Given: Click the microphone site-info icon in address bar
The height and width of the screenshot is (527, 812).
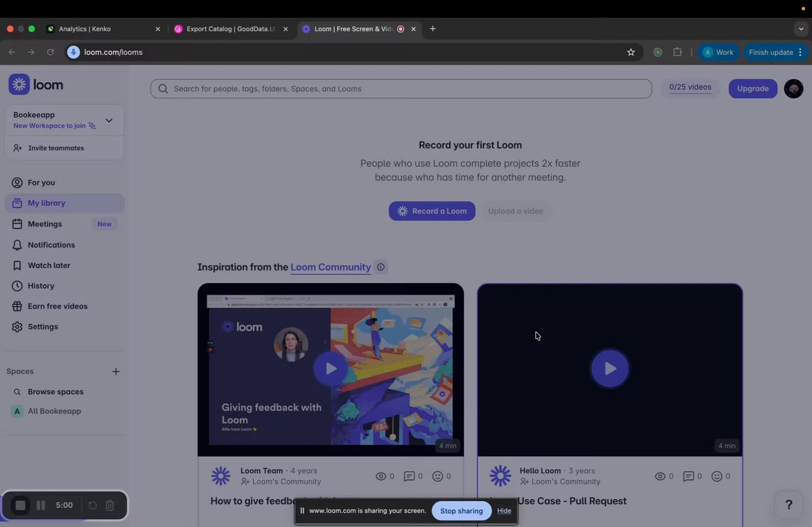Looking at the screenshot, I should (74, 53).
